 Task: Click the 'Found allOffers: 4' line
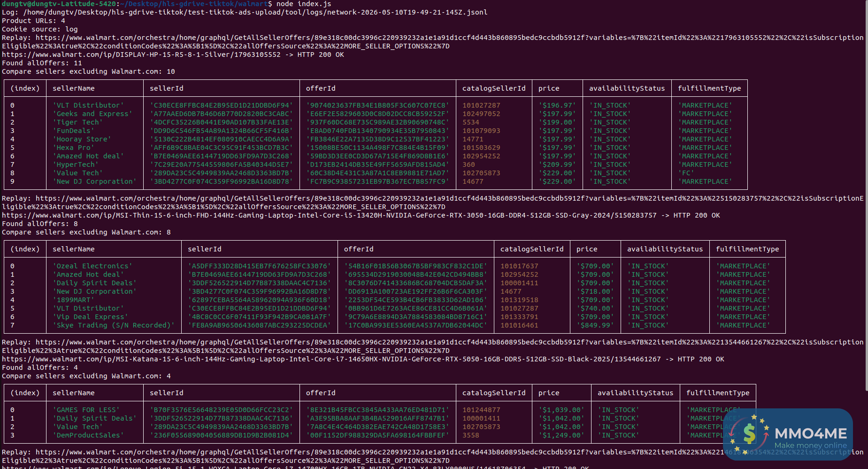tap(40, 367)
